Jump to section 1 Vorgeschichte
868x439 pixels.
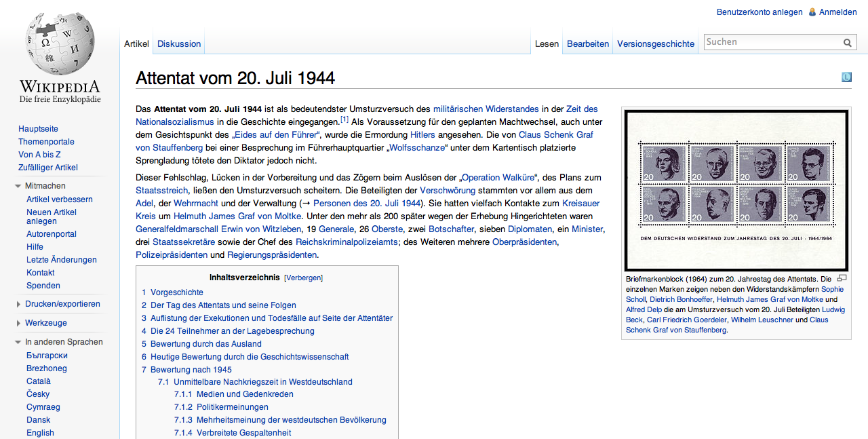tap(172, 292)
